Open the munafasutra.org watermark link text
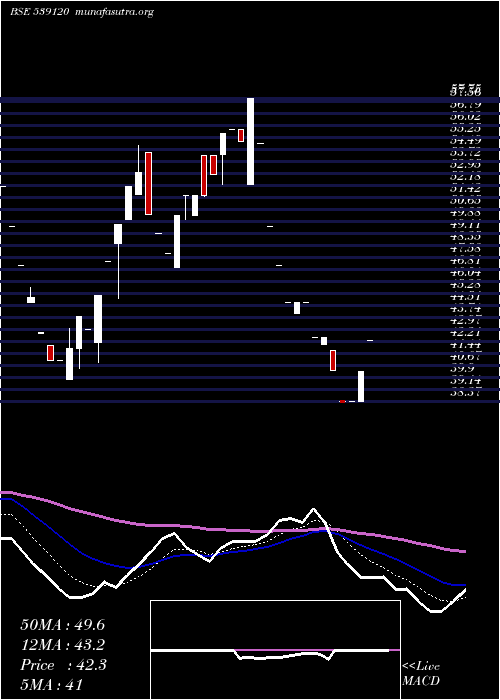 [115, 12]
